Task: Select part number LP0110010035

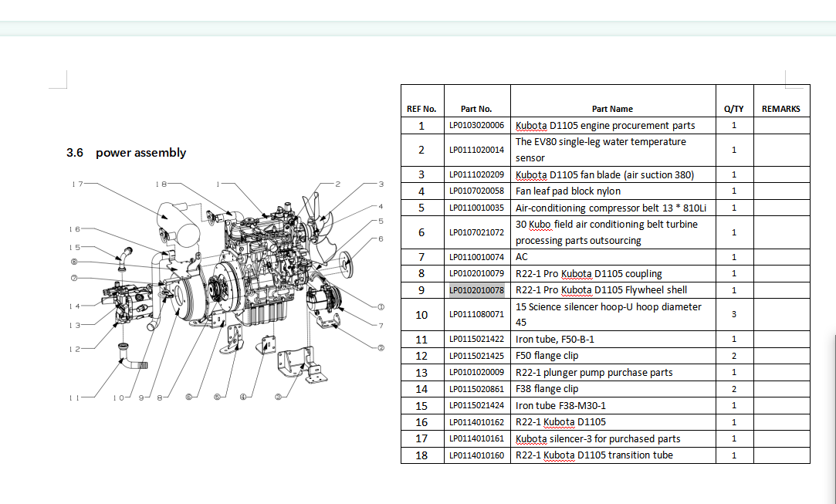Action: (x=476, y=208)
